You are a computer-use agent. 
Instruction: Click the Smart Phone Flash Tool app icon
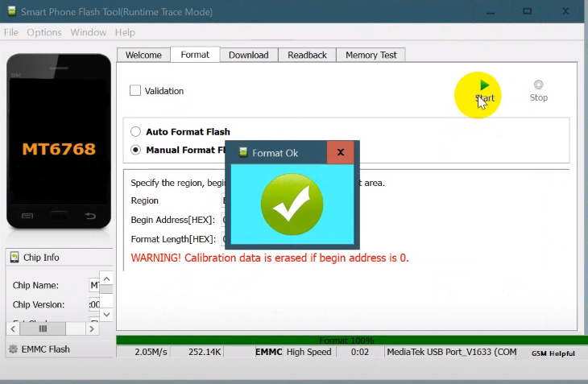12,11
